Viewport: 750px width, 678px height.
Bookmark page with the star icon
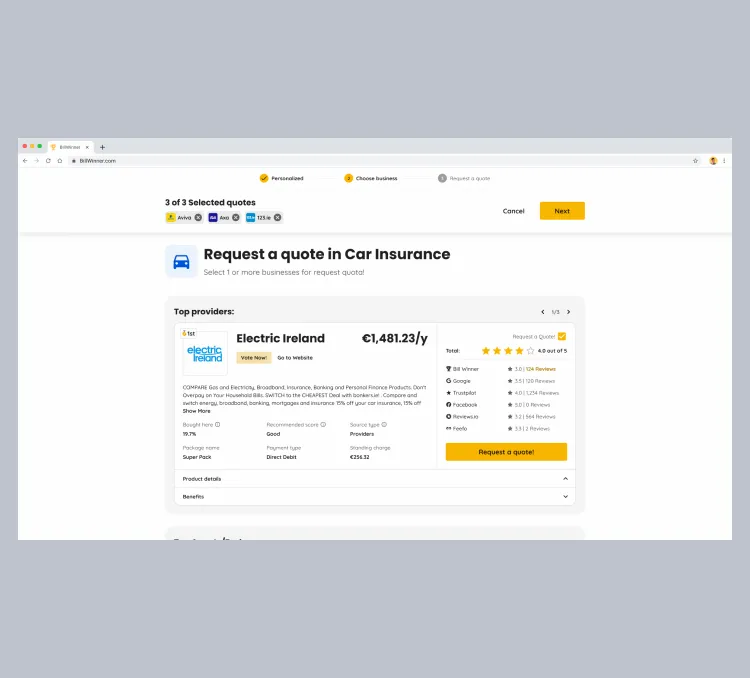695,160
